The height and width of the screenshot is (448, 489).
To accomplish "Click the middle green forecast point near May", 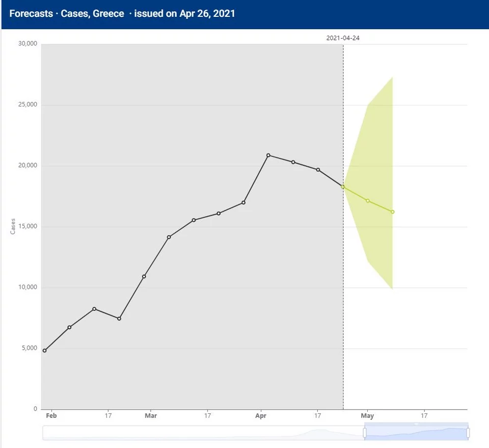I will pyautogui.click(x=368, y=201).
